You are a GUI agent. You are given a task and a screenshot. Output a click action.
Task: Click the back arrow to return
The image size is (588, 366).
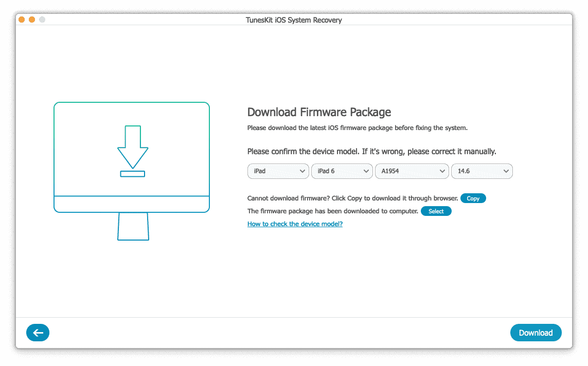[x=38, y=333]
